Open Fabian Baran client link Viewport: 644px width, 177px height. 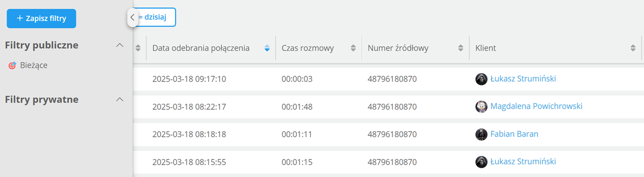click(x=514, y=134)
